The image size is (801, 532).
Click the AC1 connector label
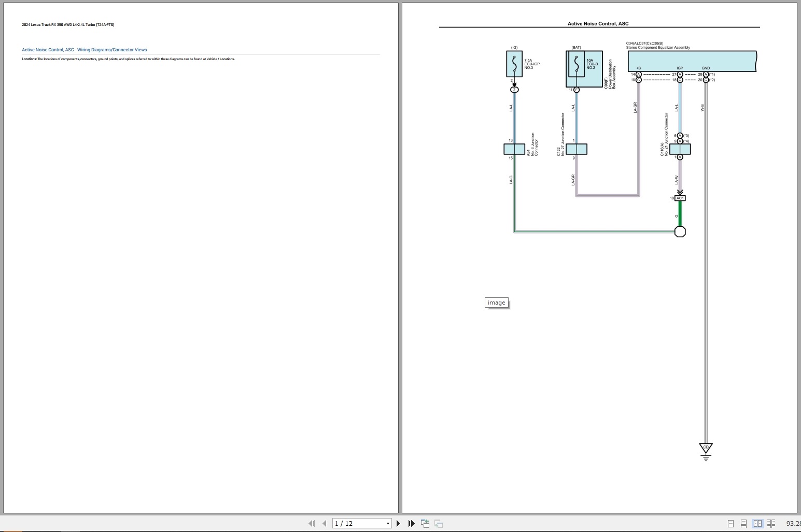tap(680, 198)
